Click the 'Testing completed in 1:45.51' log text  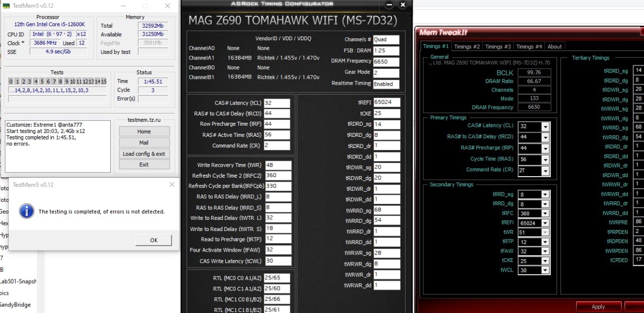[x=41, y=137]
